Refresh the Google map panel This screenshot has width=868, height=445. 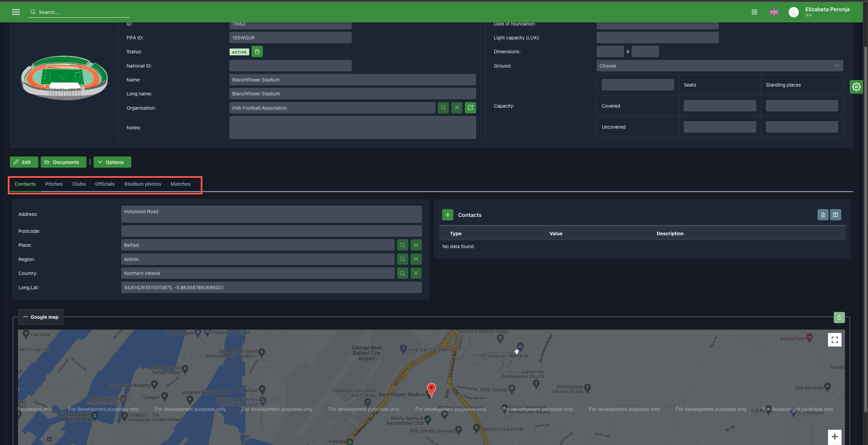(839, 318)
